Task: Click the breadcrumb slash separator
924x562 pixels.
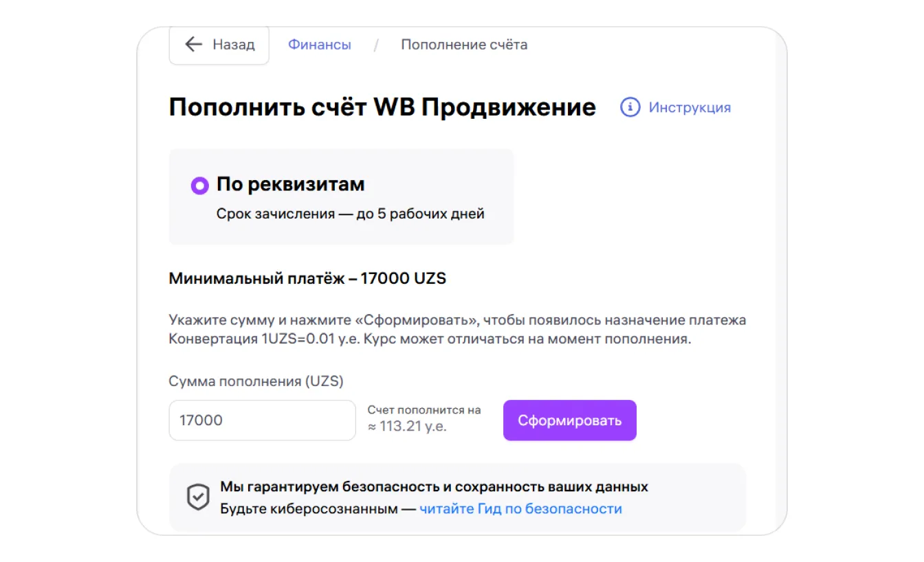Action: [376, 45]
